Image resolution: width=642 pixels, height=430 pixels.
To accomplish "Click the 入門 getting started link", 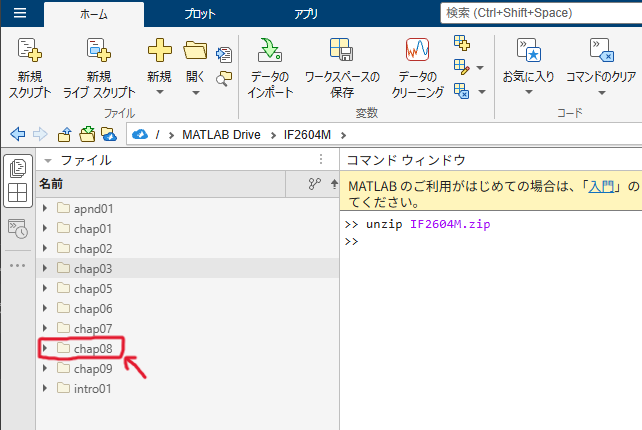I will 601,186.
